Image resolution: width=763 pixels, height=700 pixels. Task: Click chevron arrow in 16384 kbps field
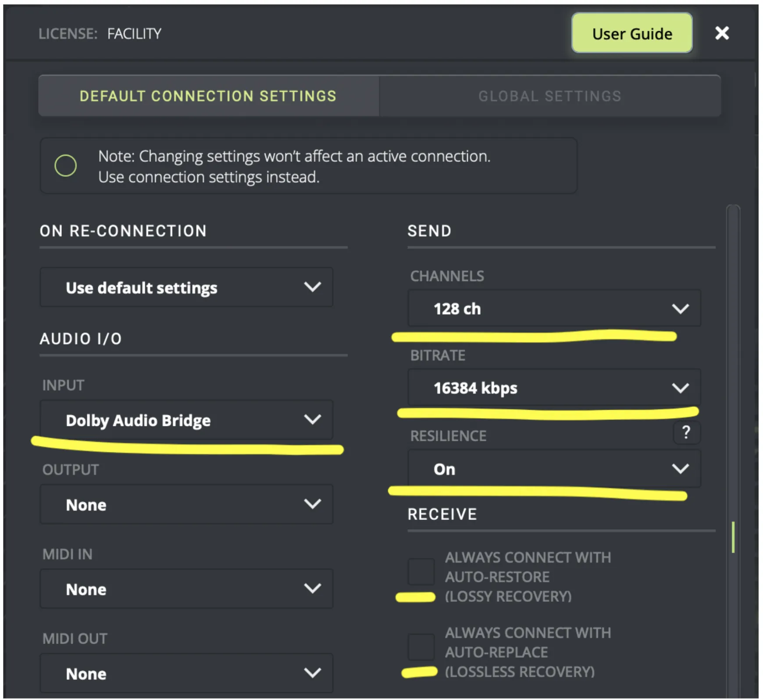tap(680, 388)
